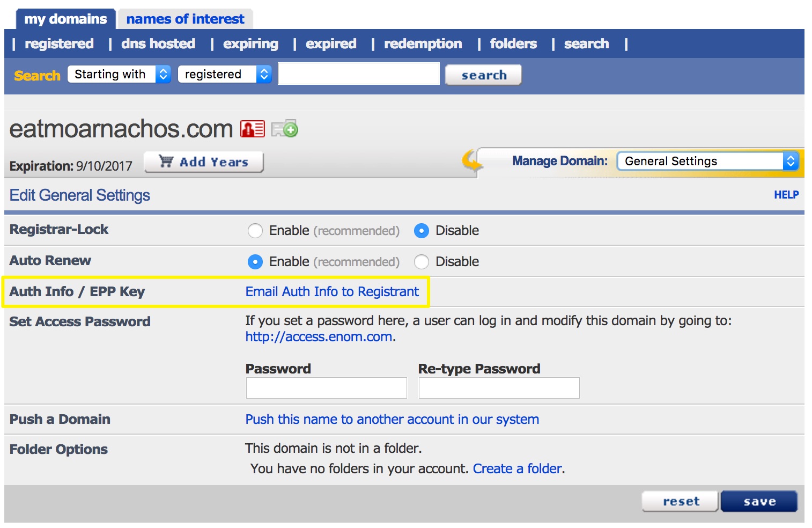812x528 pixels.
Task: Click the Registrar-Lock label
Action: [x=59, y=229]
